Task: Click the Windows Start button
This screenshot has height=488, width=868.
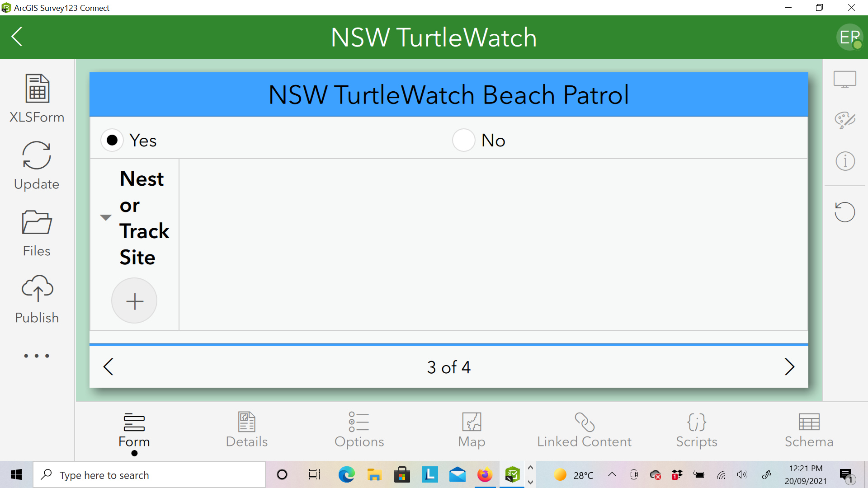Action: click(16, 474)
